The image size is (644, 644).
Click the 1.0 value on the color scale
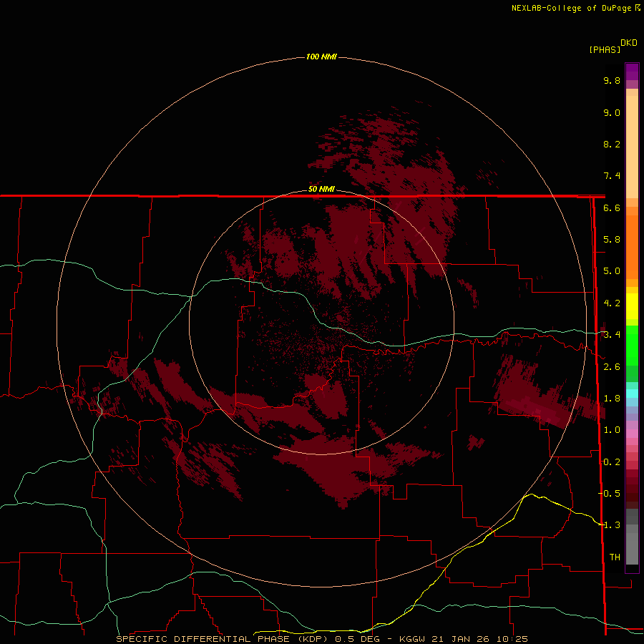click(x=612, y=430)
